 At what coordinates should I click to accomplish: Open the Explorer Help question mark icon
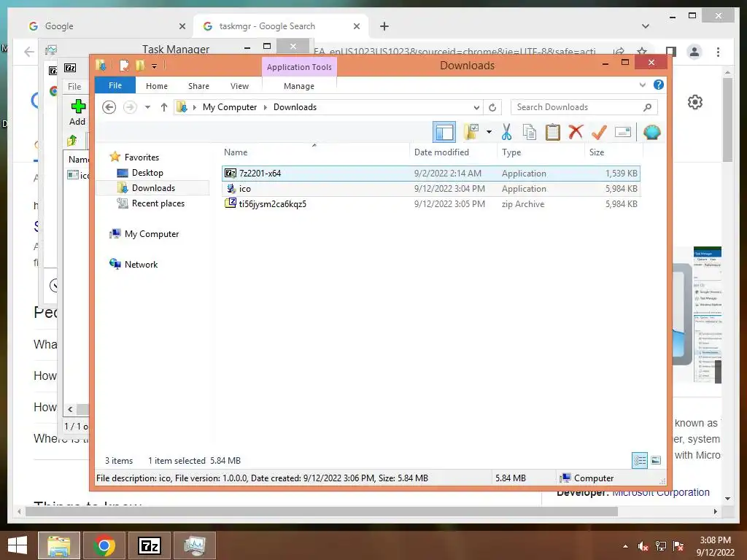pyautogui.click(x=659, y=85)
